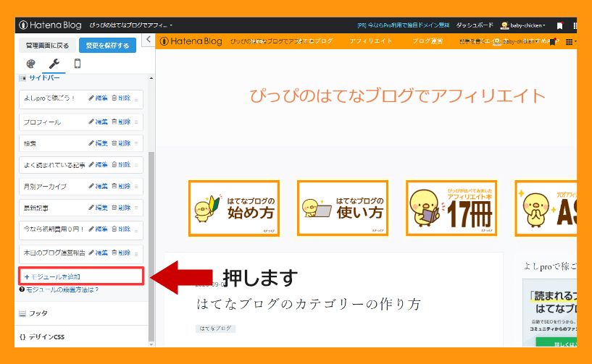Delete the よしproで稼ごう！ module
The height and width of the screenshot is (364, 592).
click(x=121, y=98)
